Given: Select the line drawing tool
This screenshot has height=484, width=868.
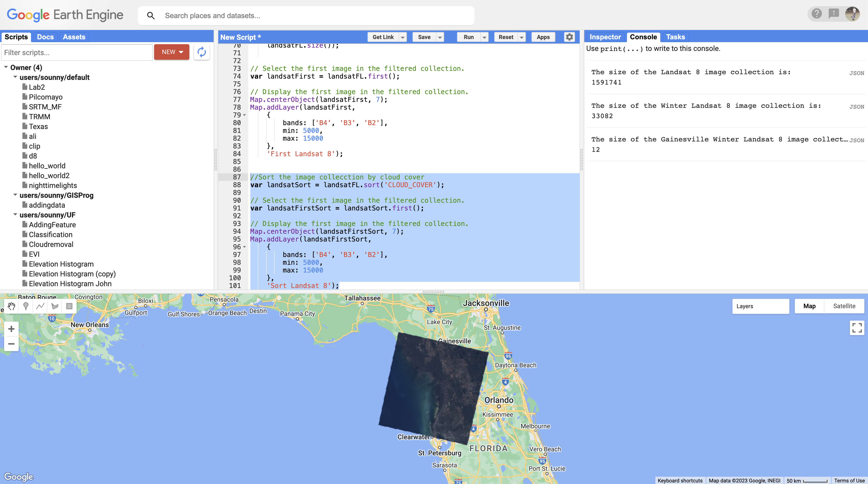Looking at the screenshot, I should [x=40, y=306].
